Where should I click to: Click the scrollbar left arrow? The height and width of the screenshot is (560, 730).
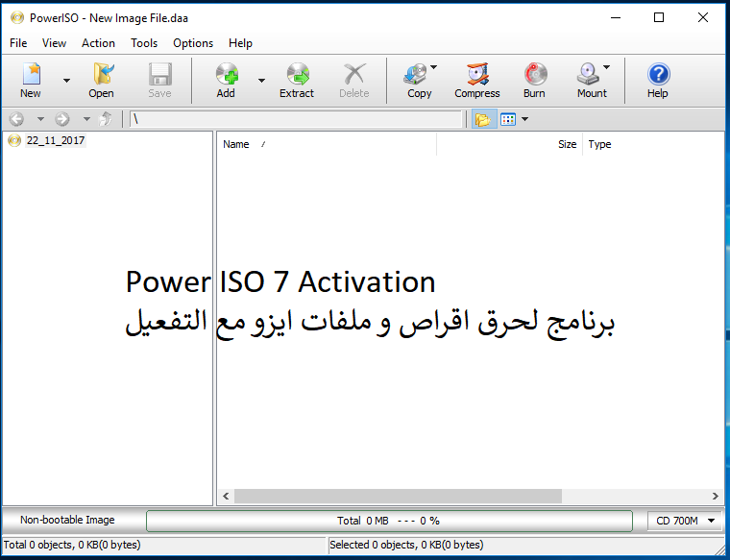point(226,497)
